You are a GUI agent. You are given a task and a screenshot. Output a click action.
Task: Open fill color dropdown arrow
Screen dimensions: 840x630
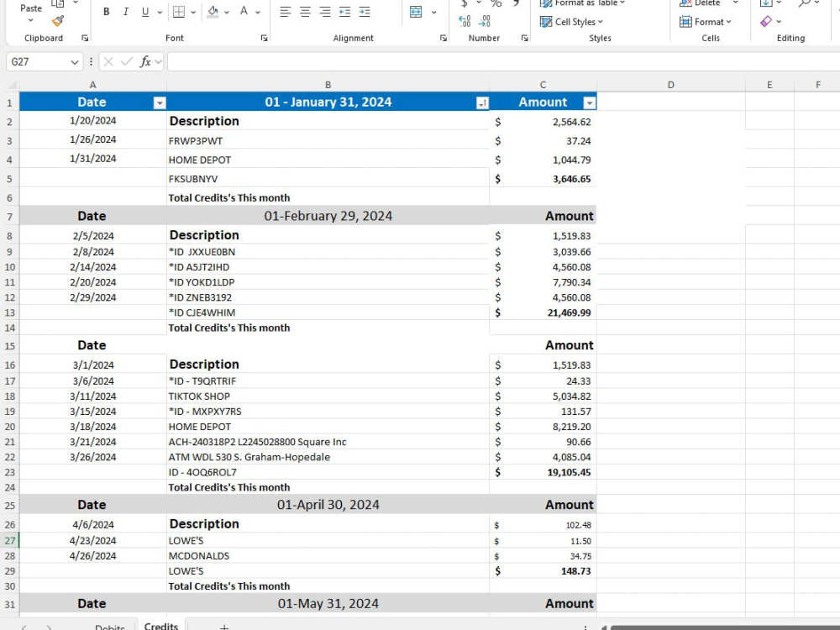[227, 12]
